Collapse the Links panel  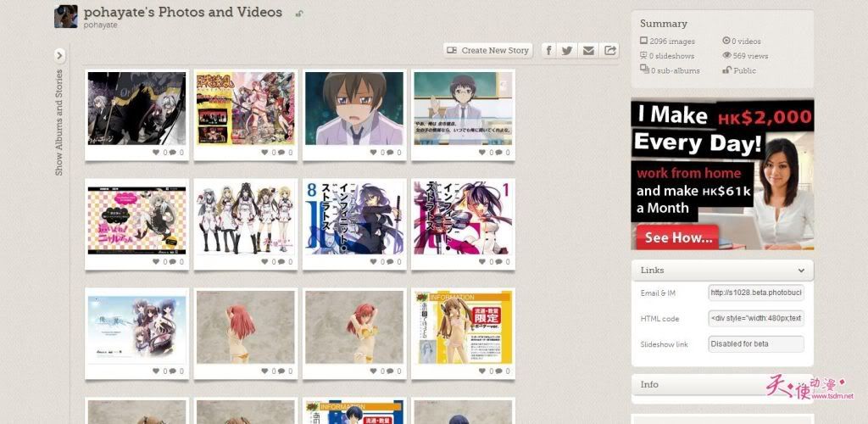(x=801, y=270)
